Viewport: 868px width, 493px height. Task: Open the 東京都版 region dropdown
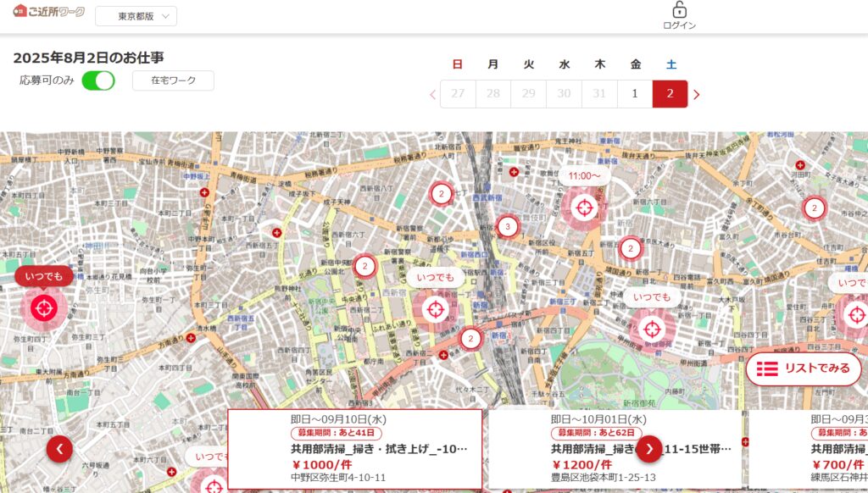[x=136, y=16]
